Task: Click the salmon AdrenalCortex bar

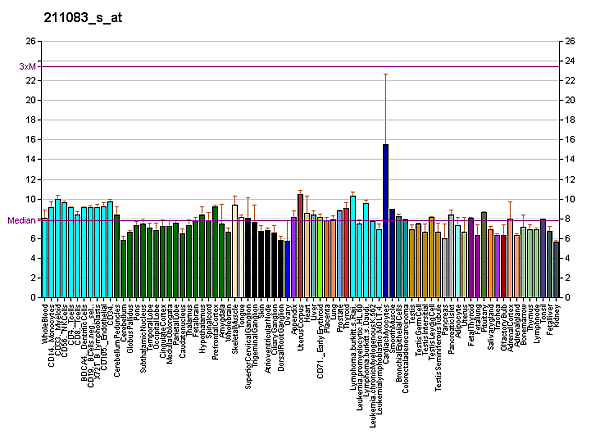Action: [x=510, y=258]
